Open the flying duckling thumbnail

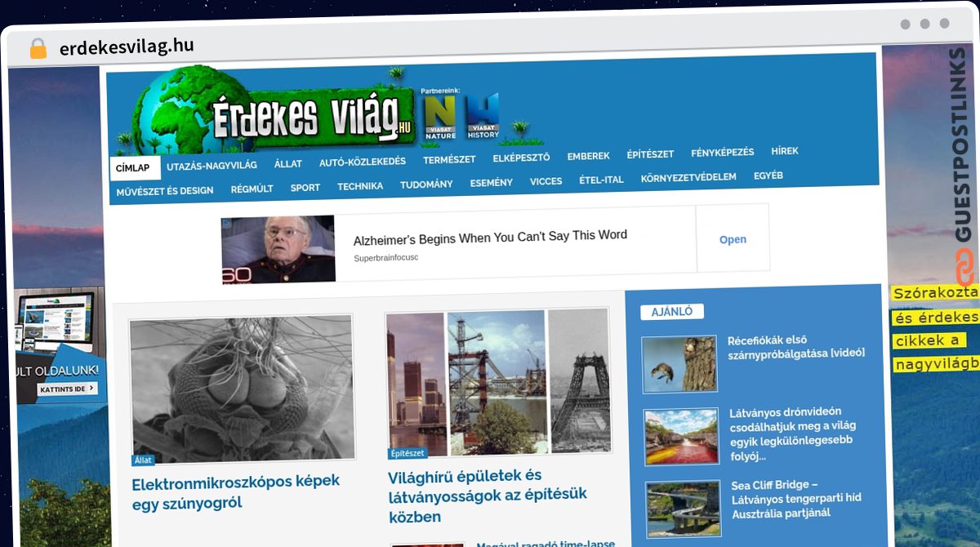pos(679,365)
